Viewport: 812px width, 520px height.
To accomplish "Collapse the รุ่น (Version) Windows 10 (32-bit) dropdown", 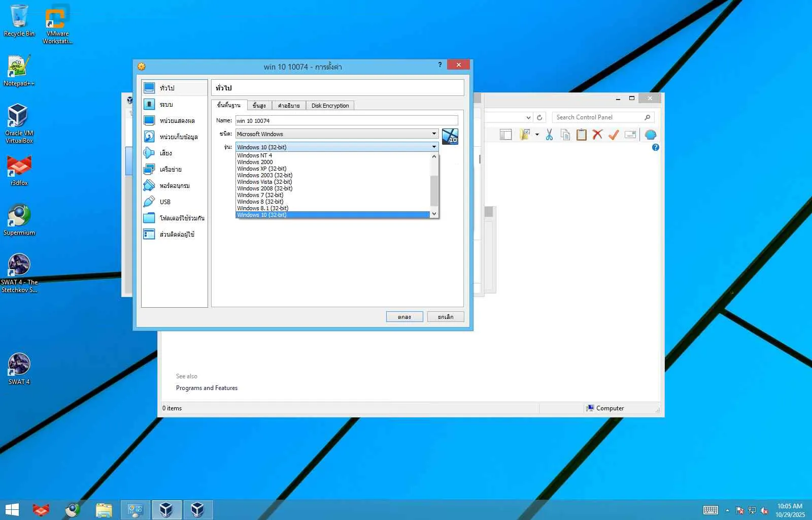I will [336, 147].
